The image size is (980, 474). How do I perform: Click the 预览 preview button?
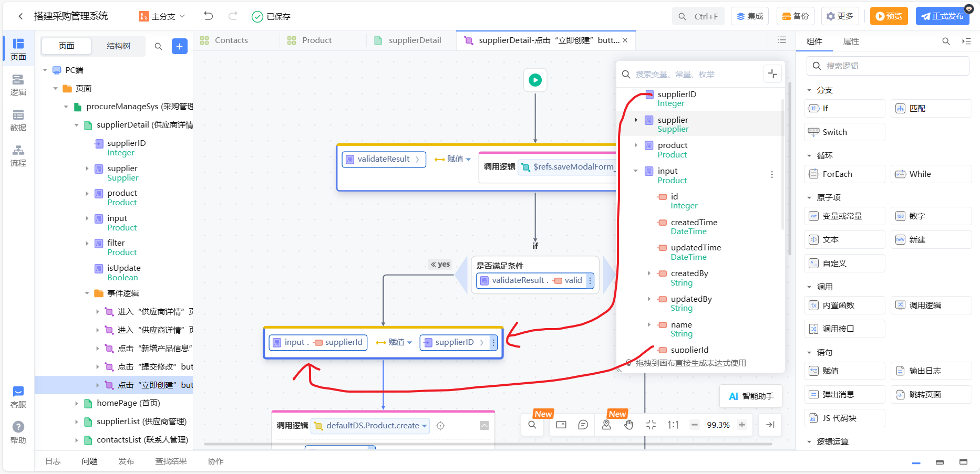click(x=889, y=16)
